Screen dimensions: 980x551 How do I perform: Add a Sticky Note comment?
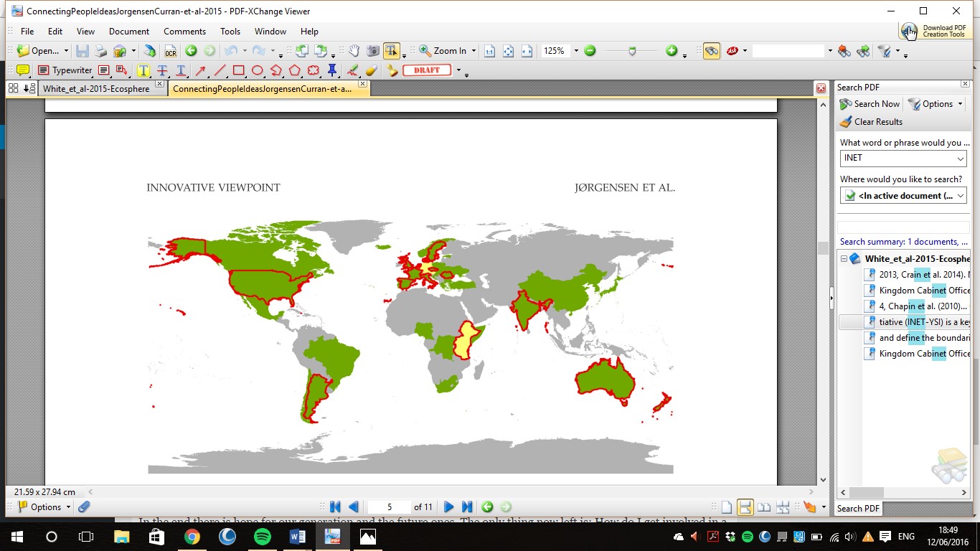click(23, 70)
